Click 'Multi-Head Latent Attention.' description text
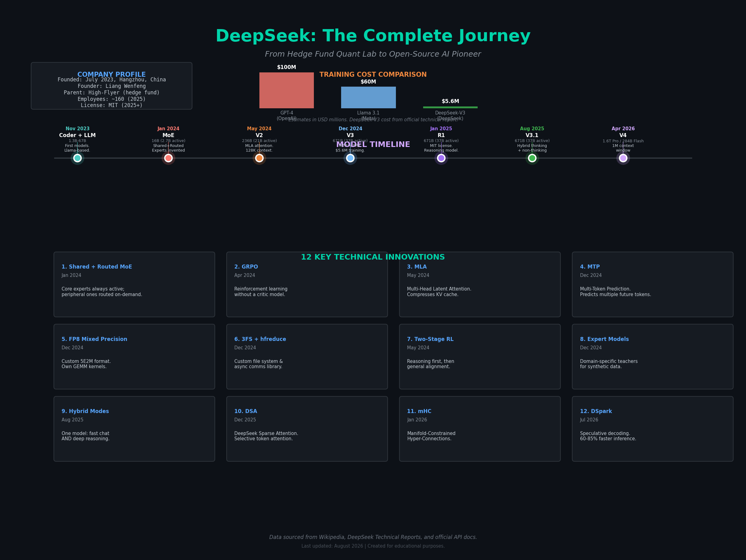The width and height of the screenshot is (746, 560). click(439, 289)
